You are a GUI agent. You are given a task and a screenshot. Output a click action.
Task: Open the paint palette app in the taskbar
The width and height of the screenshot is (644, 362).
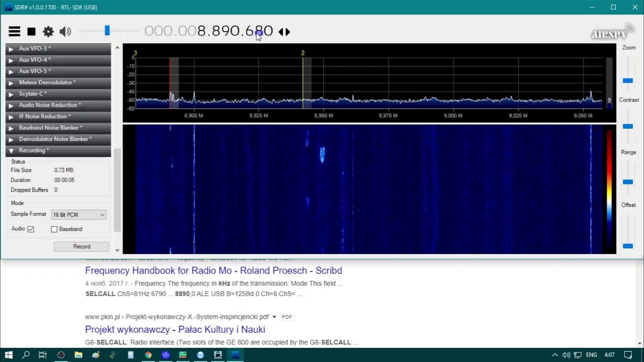click(x=96, y=355)
